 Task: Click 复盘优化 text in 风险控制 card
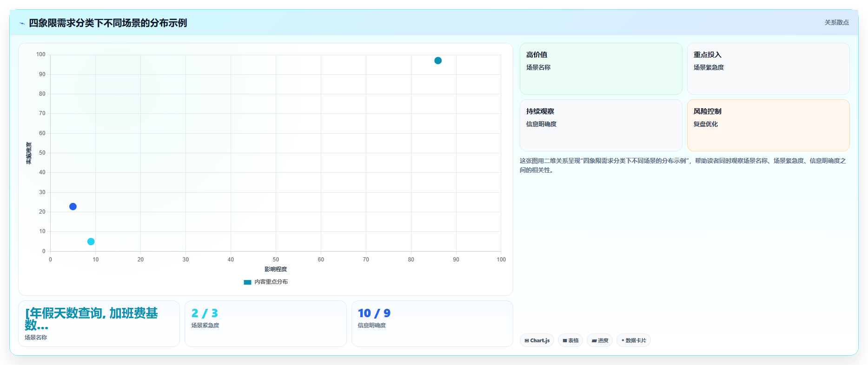tap(706, 124)
